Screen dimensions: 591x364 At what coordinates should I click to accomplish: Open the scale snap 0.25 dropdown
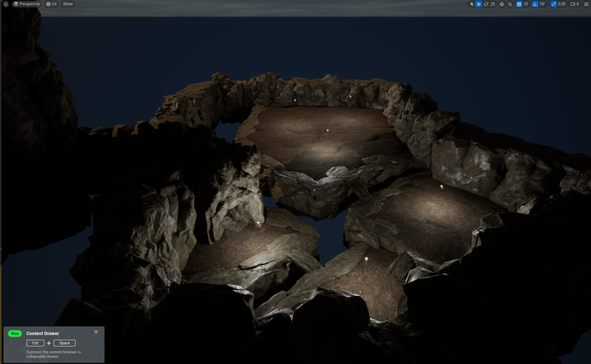tap(562, 4)
